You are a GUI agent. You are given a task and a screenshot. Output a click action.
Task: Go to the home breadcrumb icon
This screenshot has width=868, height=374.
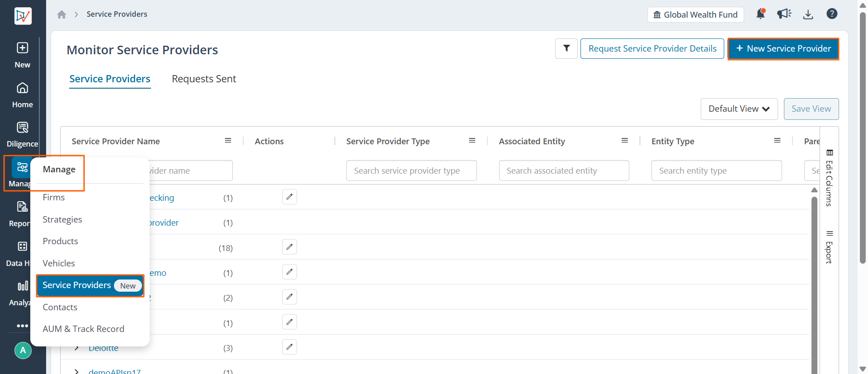pos(62,14)
